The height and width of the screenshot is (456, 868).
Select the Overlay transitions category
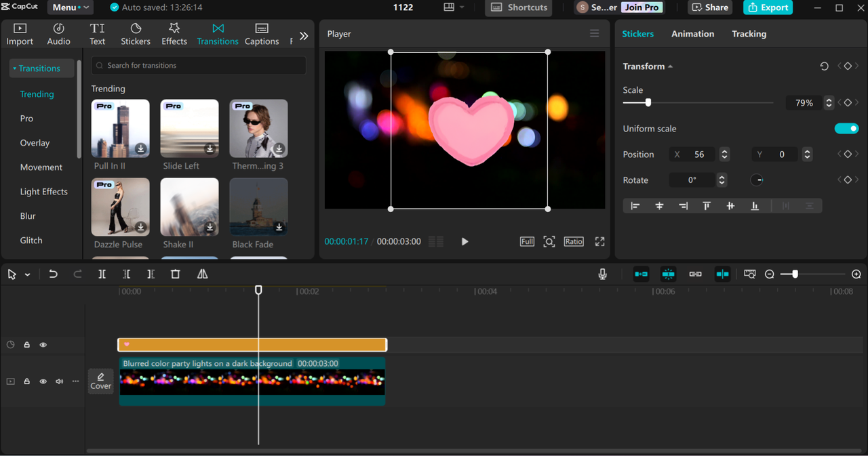[x=35, y=143]
